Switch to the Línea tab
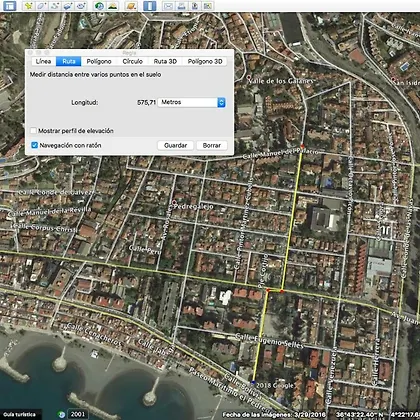Viewport: 420px width, 420px height. click(43, 61)
